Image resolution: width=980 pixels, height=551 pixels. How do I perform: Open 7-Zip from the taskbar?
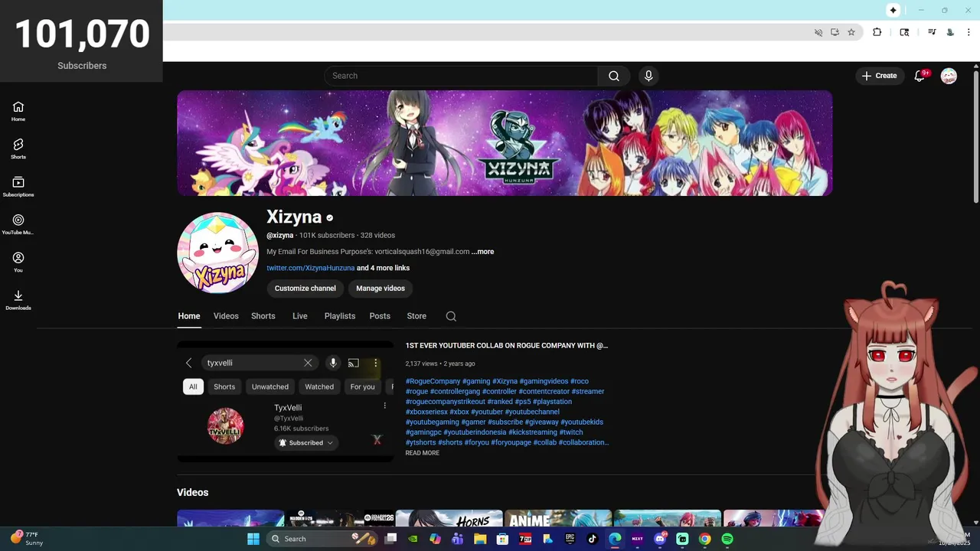coord(525,539)
